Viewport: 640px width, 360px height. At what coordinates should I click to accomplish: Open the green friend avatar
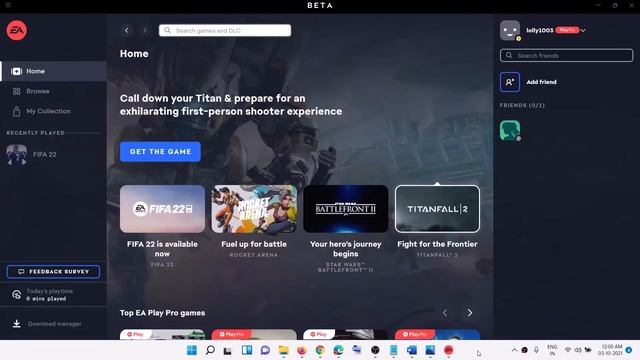tap(510, 131)
